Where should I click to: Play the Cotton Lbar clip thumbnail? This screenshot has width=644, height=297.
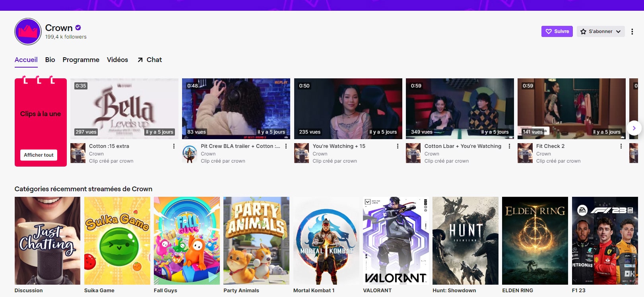point(460,109)
